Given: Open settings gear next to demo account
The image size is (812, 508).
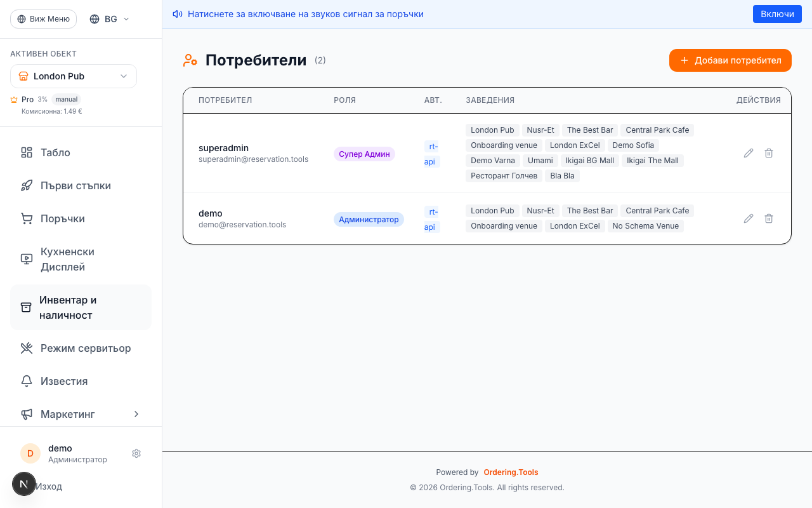Looking at the screenshot, I should 136,453.
